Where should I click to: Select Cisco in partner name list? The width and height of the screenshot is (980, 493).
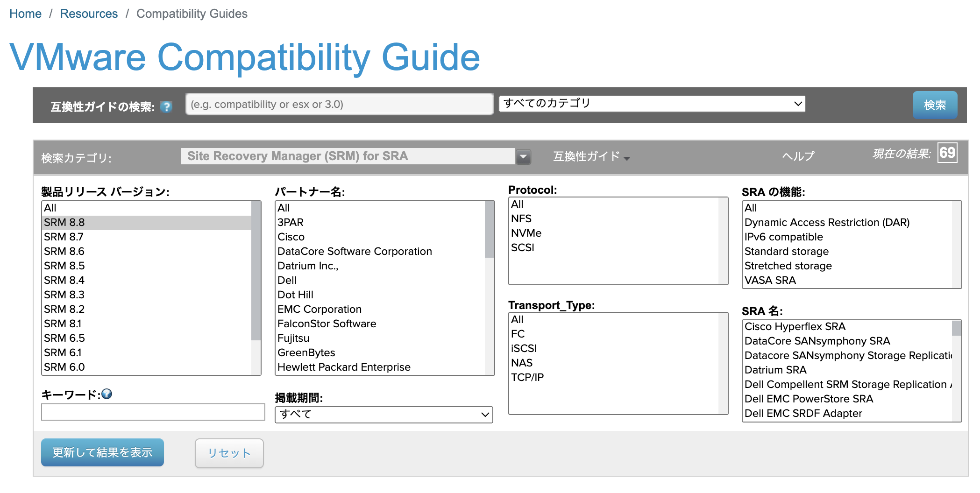pyautogui.click(x=380, y=237)
